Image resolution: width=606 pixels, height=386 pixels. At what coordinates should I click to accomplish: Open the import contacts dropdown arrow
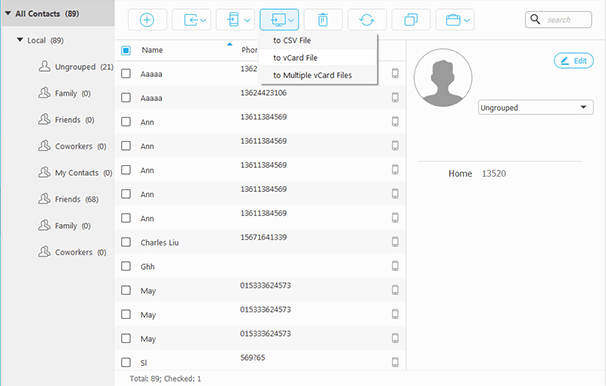[203, 20]
